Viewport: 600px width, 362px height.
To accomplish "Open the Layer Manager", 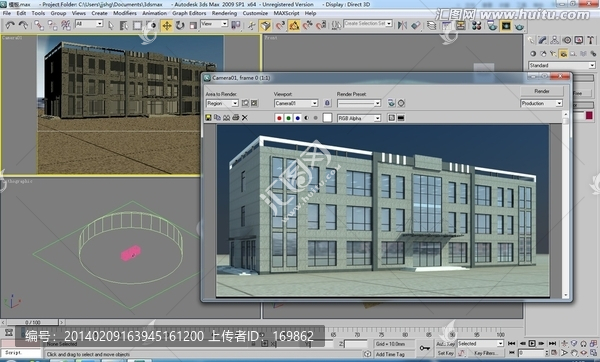I will [432, 26].
